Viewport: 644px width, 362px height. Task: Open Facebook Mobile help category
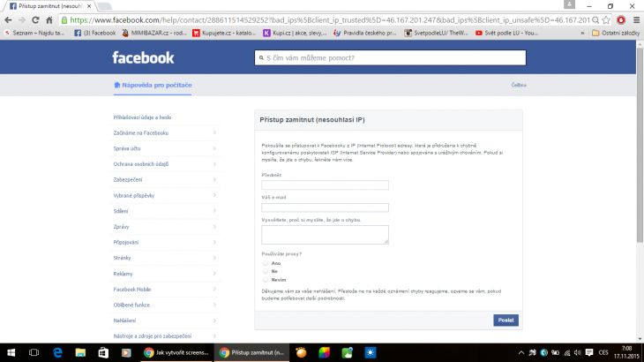[165, 290]
